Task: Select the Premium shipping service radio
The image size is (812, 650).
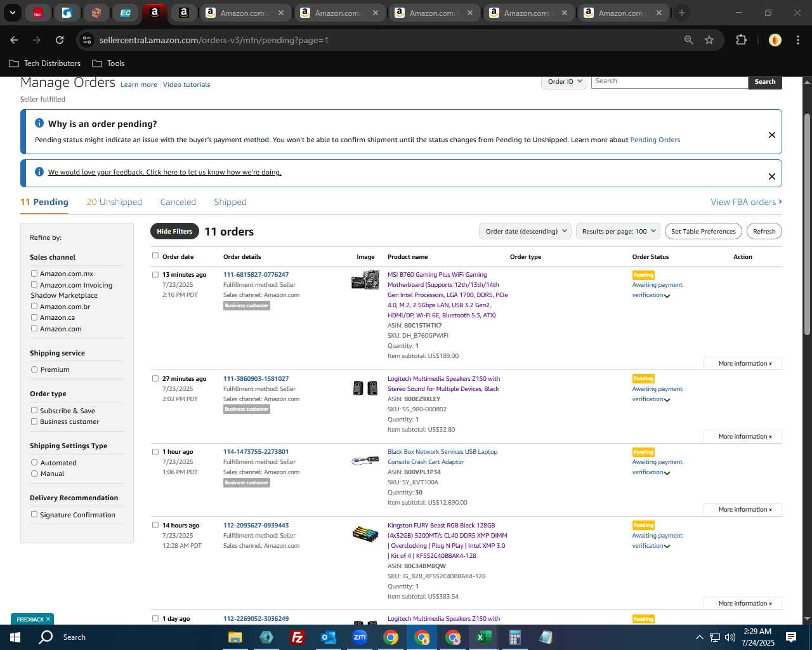Action: (34, 369)
